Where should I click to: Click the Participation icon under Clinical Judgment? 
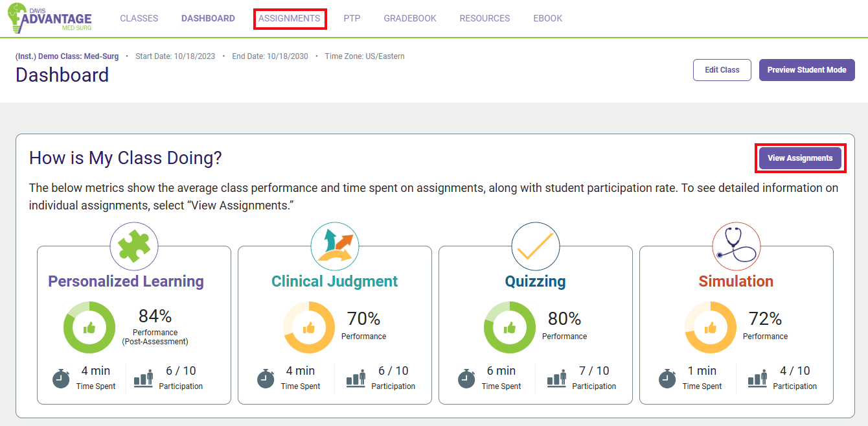[355, 379]
